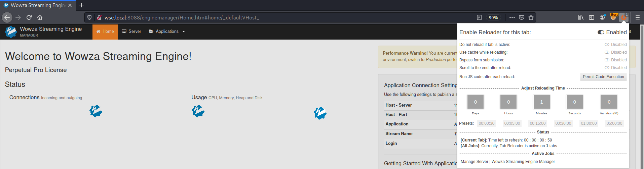Toggle 'Scroll to the end after reload'

607,68
